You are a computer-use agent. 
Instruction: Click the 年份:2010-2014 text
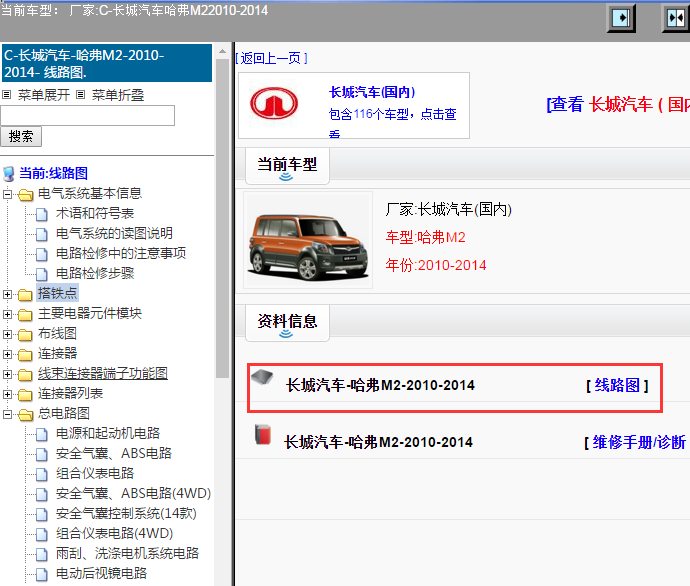pos(436,265)
